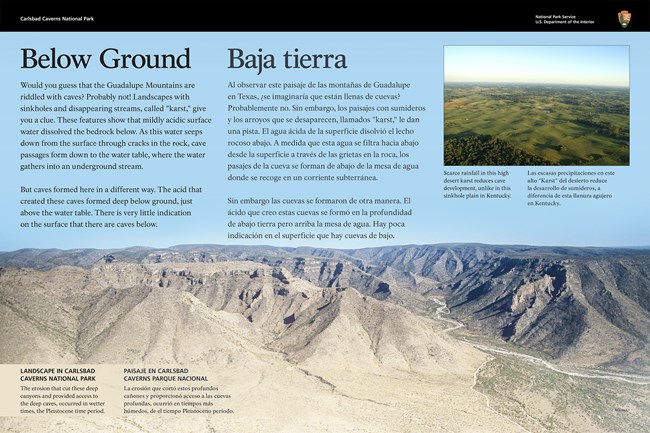
Task: Click 'PAISAJE EN CARLSBAD CAVERNS PARQUE NACIONAL' label
Action: [165, 375]
